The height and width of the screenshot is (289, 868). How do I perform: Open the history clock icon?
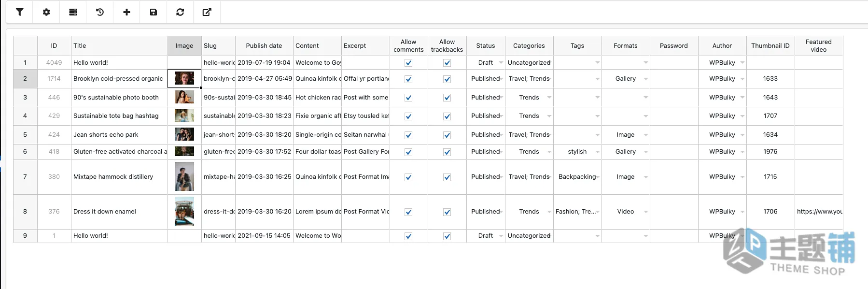click(100, 12)
